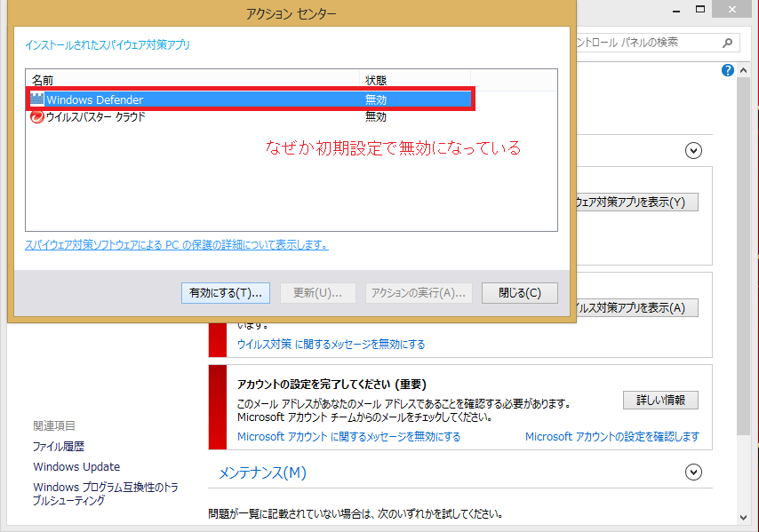Open Windows Update related link
Screen dimensions: 759x532
tap(76, 466)
